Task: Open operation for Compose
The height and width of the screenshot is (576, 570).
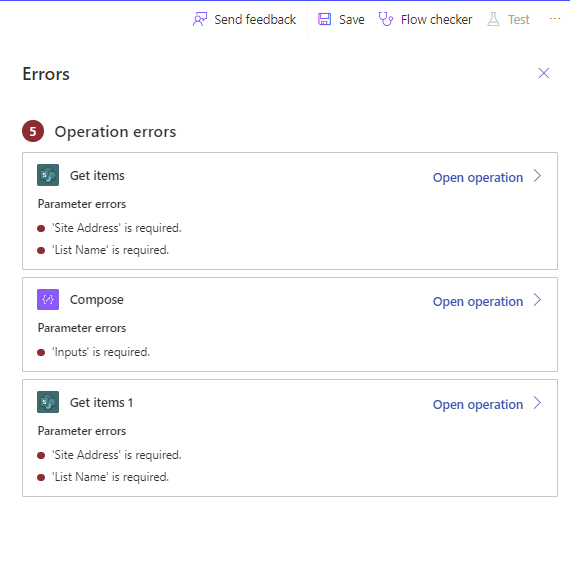Action: click(x=478, y=302)
